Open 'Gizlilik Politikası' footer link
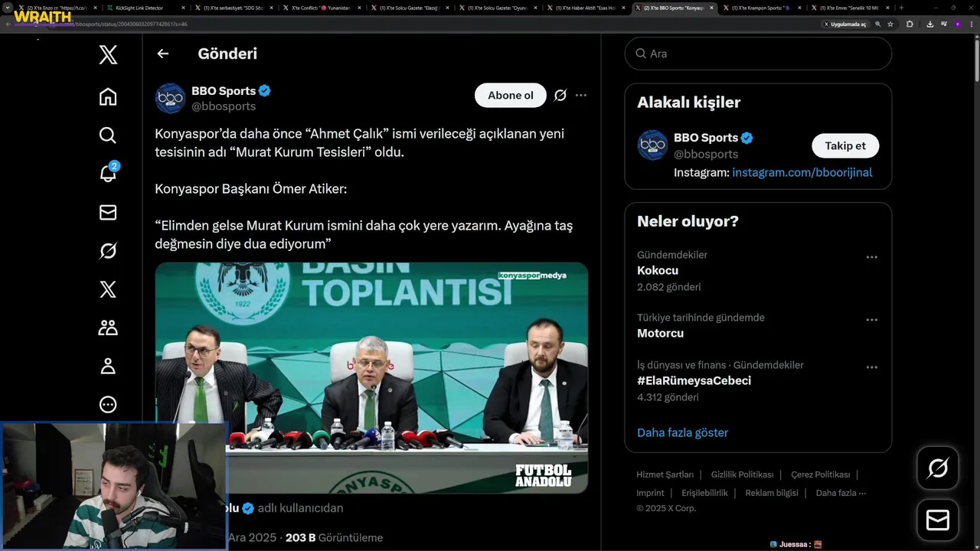 tap(742, 474)
